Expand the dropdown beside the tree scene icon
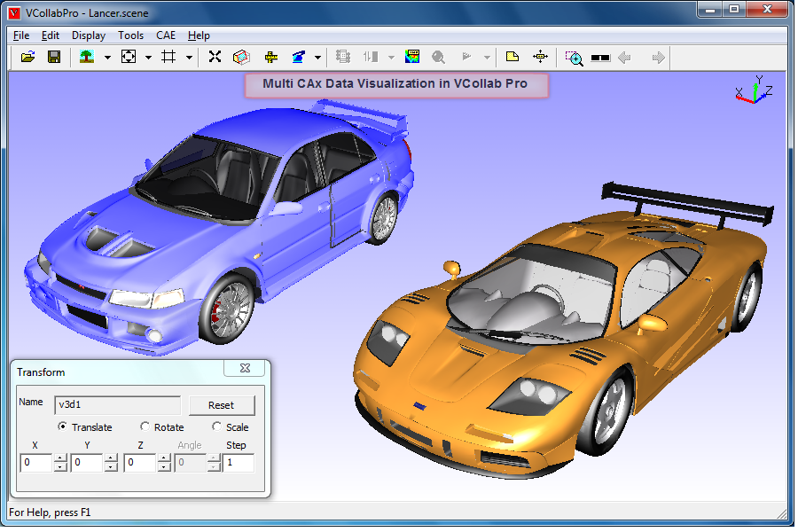Screen dimensions: 798x532 coord(107,58)
